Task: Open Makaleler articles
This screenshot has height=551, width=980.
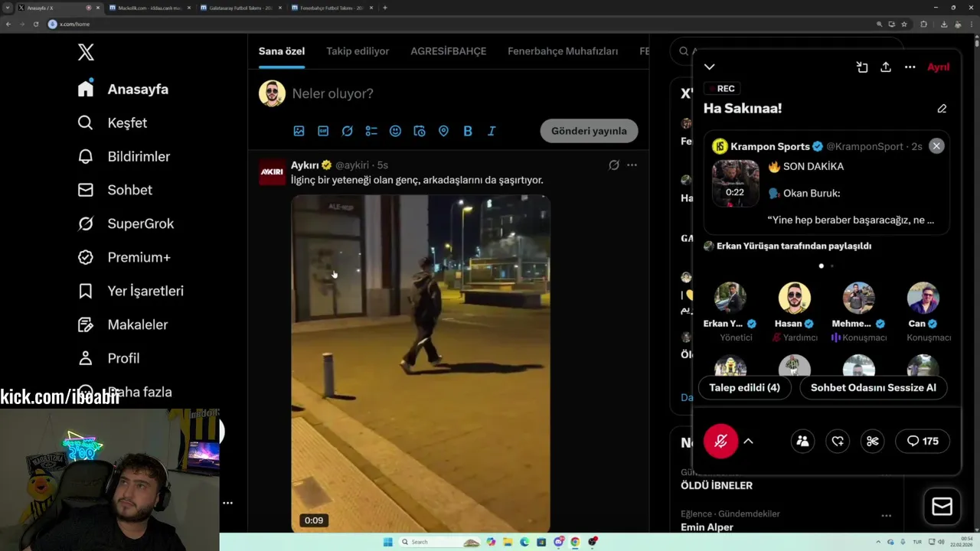Action: click(x=122, y=324)
